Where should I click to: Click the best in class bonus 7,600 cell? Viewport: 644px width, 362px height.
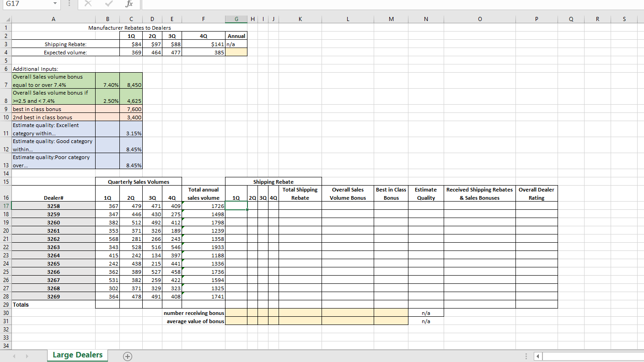click(131, 109)
